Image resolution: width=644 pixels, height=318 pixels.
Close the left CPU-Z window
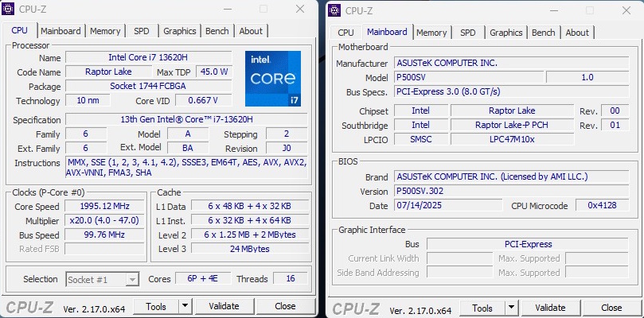300,9
